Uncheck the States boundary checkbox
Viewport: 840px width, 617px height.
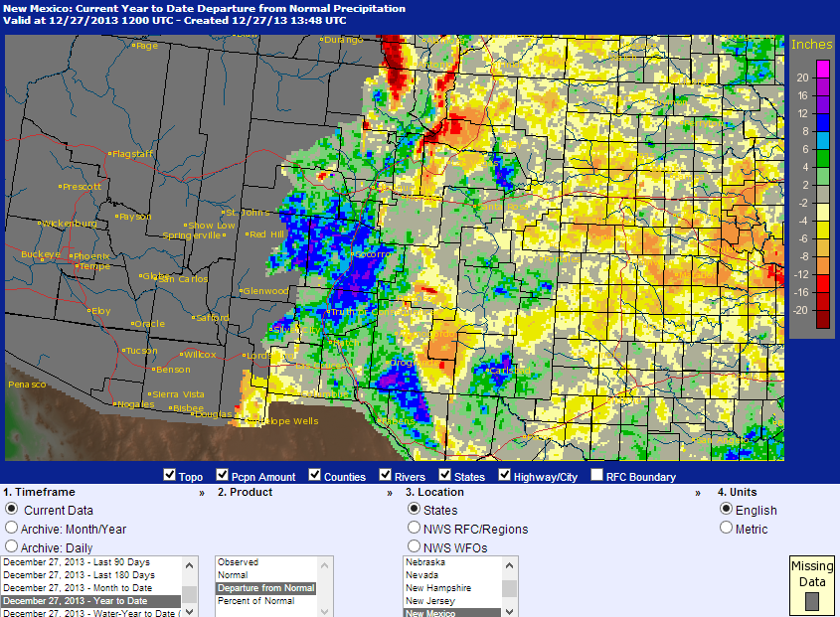pyautogui.click(x=444, y=474)
